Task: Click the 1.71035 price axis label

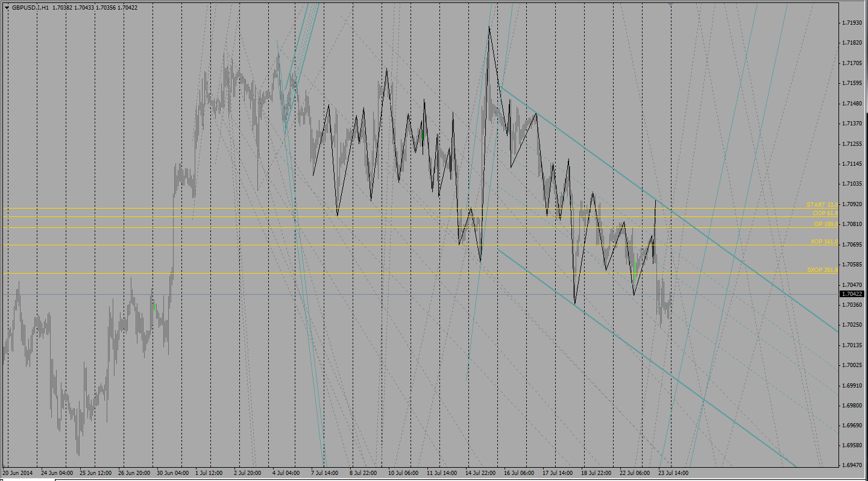Action: [x=852, y=184]
